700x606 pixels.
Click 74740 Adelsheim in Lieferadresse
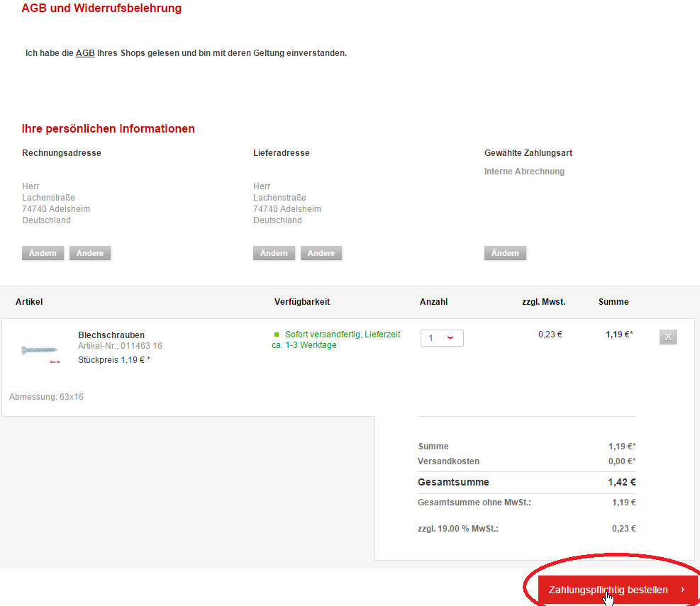point(287,209)
